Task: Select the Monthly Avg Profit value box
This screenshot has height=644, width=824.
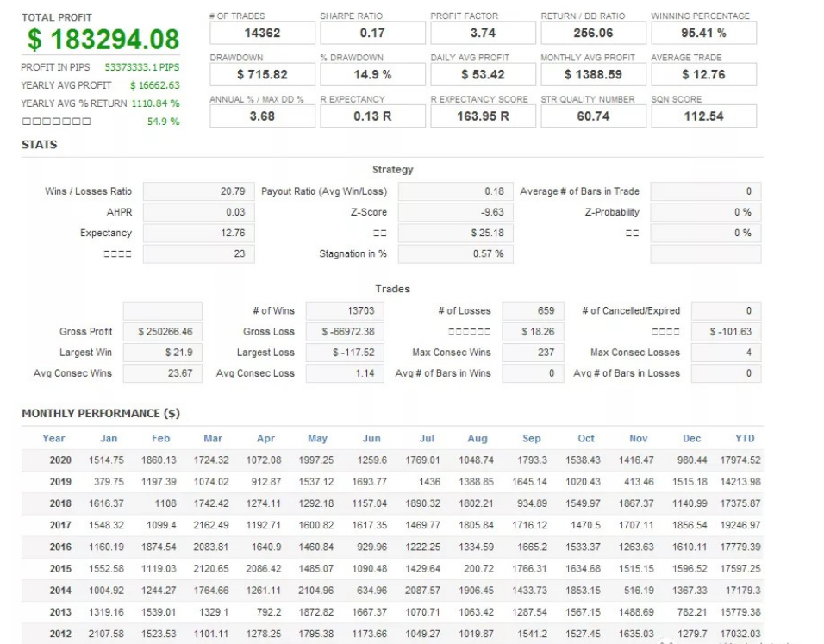Action: 593,75
